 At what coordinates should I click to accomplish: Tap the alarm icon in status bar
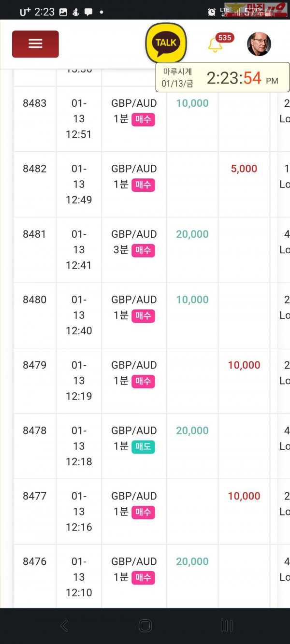[212, 12]
